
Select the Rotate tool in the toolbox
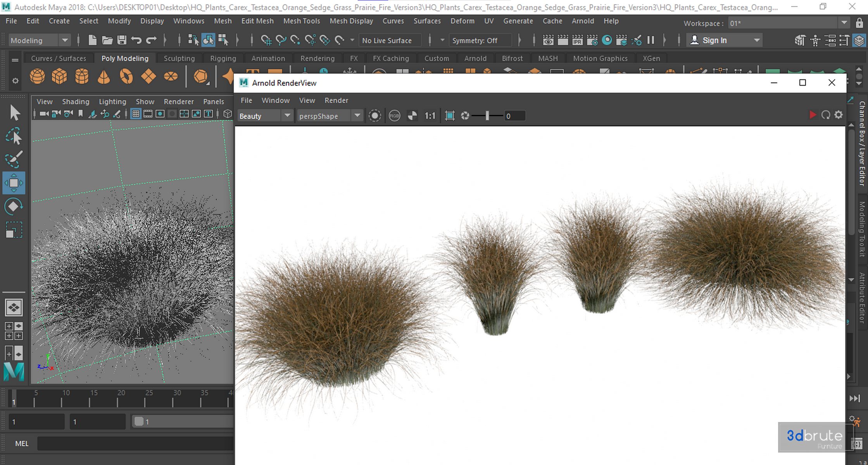point(14,206)
